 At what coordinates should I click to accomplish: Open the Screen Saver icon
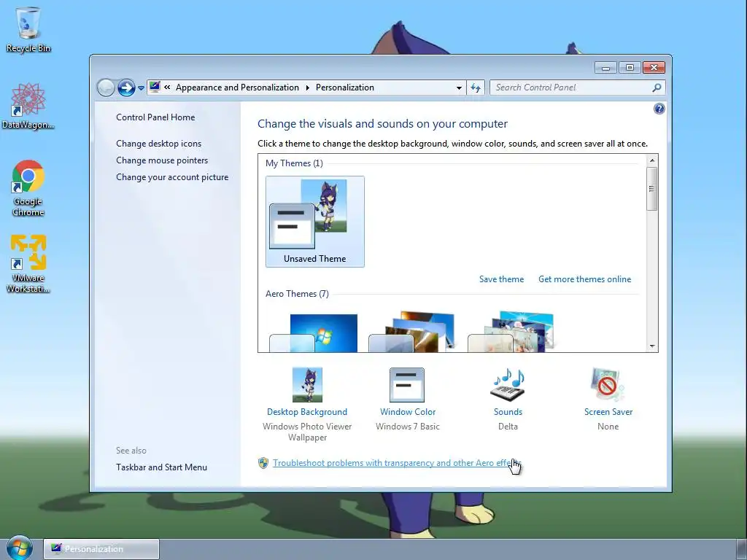click(x=608, y=385)
